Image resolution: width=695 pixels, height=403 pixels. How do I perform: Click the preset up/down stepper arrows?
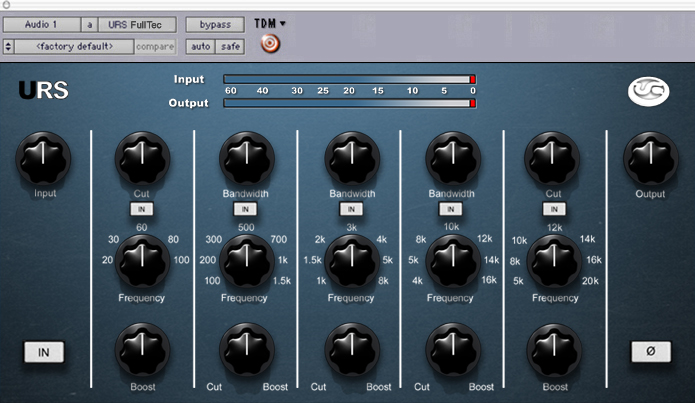(8, 47)
